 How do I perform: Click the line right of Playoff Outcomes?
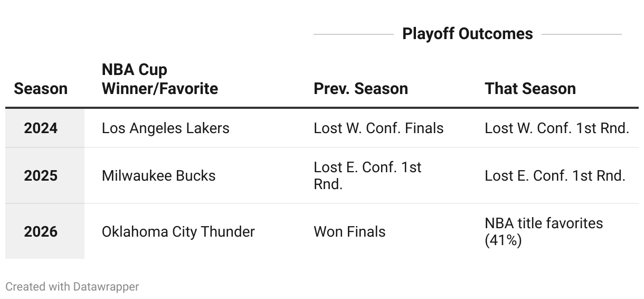coord(581,34)
